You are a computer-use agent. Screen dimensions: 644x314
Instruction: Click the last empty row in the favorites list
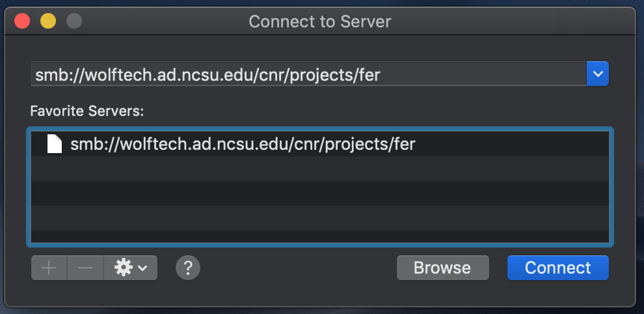320,236
